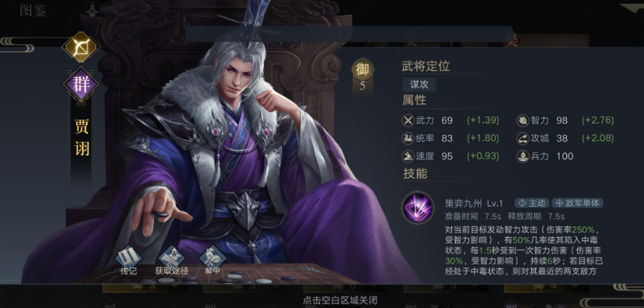
Task: Tap the 主动 active skill tag
Action: 531,203
